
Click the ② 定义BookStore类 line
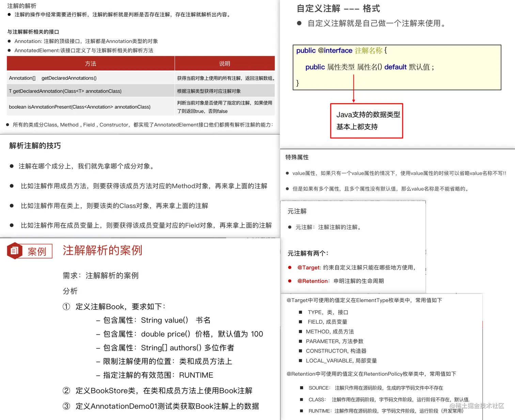pos(157,391)
